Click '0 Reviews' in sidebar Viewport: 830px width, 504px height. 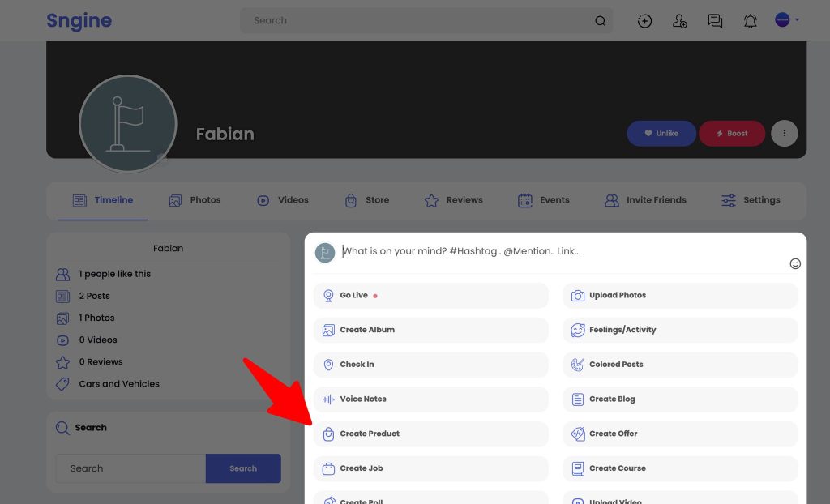point(101,362)
